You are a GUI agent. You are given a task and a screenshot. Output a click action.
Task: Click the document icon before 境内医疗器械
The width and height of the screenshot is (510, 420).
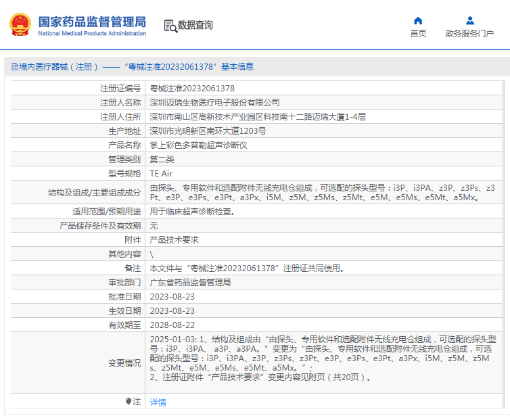tap(15, 67)
